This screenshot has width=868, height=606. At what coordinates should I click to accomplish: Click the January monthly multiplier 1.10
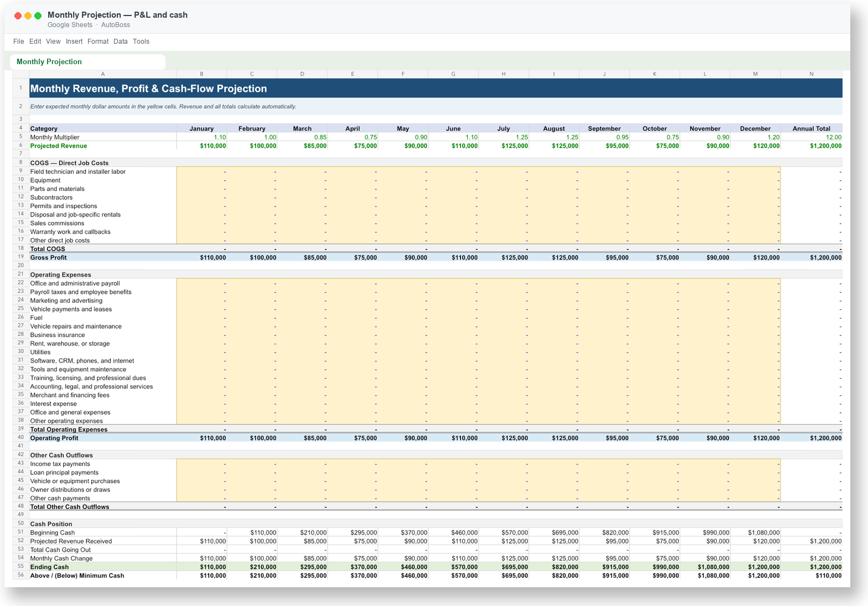(201, 137)
